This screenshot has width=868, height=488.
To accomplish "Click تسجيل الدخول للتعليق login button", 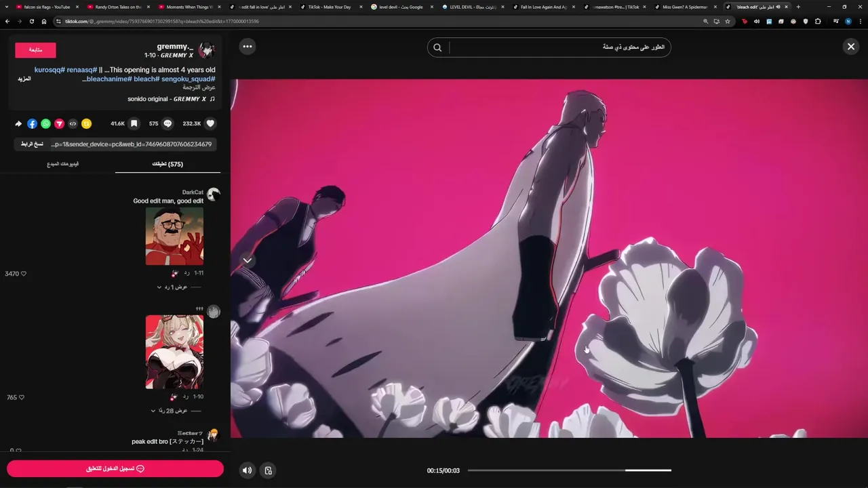I will point(115,468).
